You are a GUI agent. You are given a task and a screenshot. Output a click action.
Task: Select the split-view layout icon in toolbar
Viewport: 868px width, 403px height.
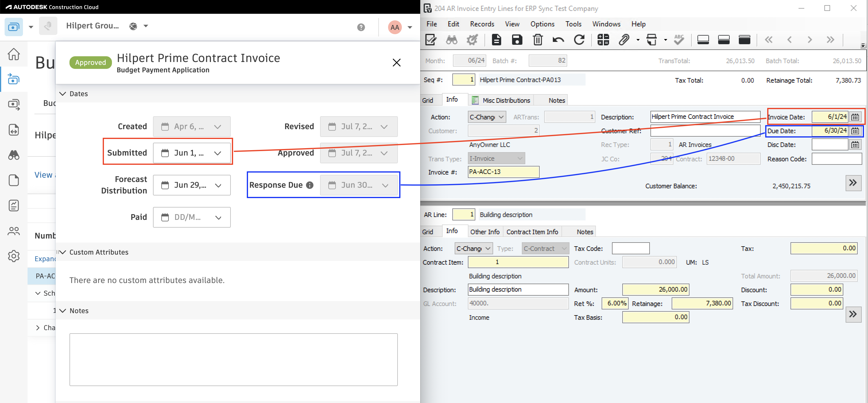coord(723,40)
